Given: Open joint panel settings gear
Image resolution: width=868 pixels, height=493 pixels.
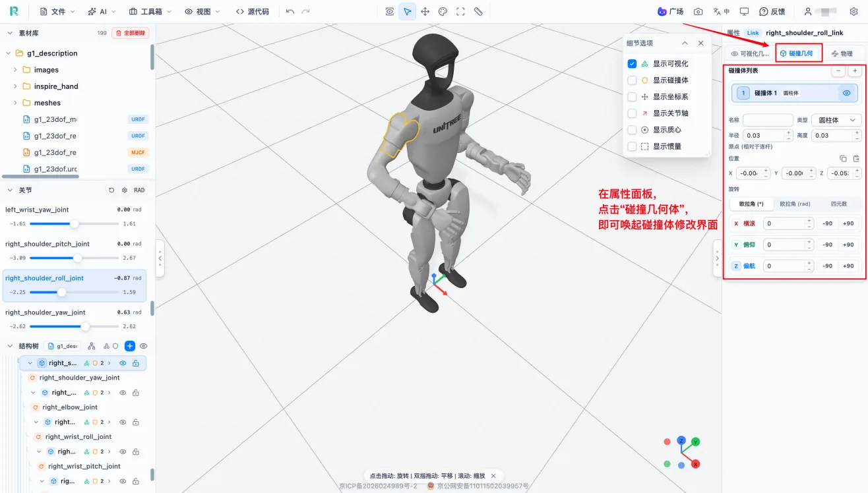Looking at the screenshot, I should tap(125, 190).
